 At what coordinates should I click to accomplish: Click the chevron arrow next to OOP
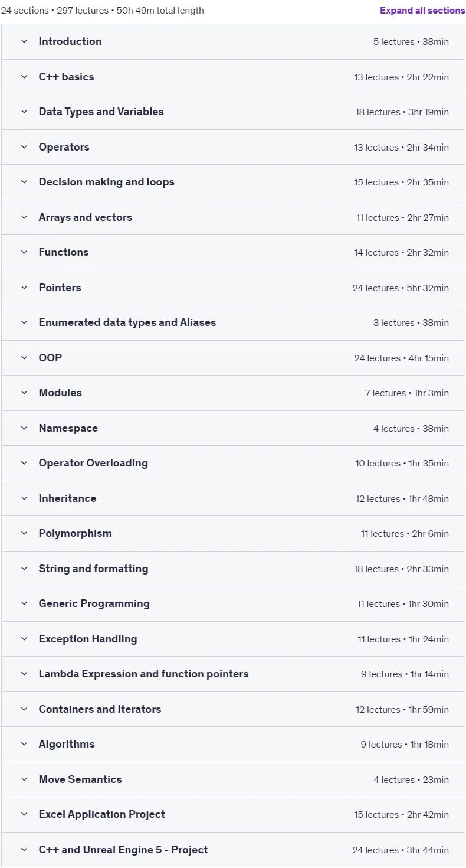click(x=24, y=358)
